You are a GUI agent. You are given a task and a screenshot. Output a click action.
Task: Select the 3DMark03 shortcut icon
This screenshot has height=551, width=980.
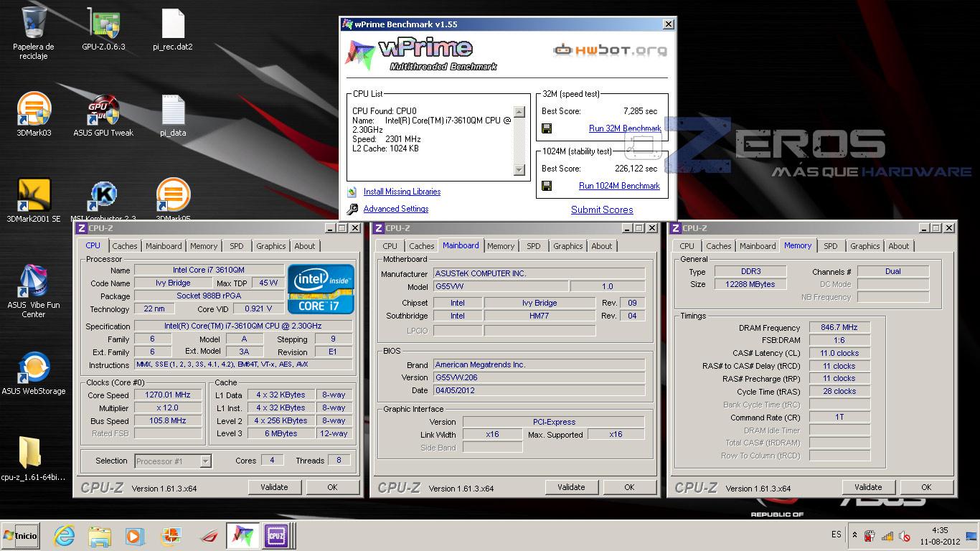(x=34, y=109)
